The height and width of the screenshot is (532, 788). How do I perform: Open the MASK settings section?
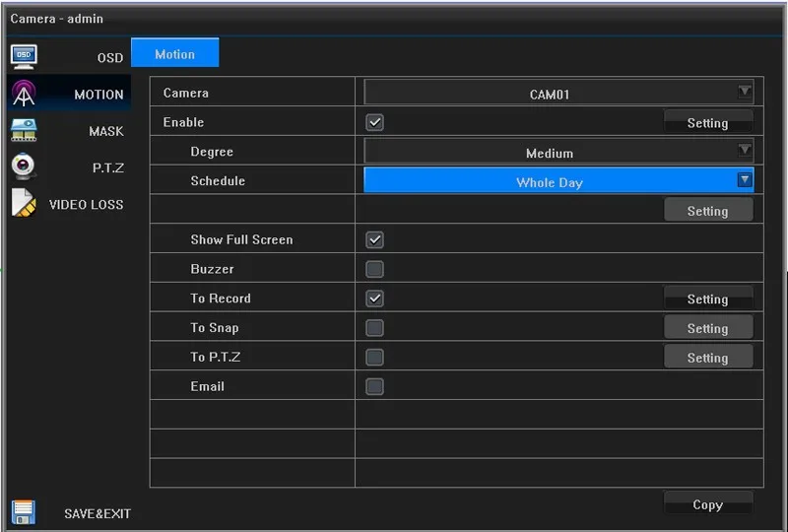coord(106,131)
